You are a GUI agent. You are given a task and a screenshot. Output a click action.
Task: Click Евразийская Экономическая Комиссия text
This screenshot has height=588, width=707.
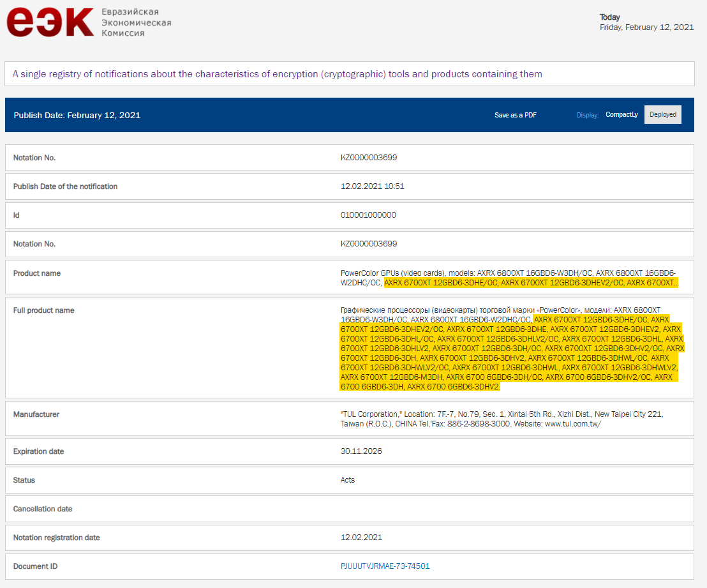[136, 22]
